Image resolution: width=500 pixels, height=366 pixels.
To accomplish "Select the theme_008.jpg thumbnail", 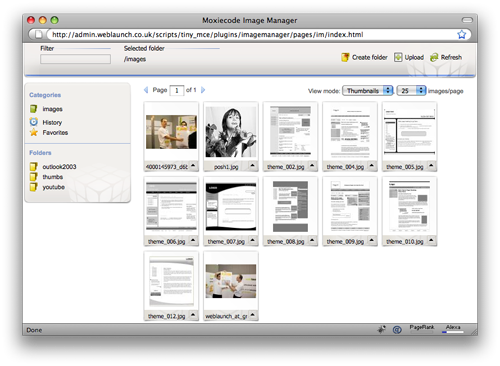I will [290, 206].
